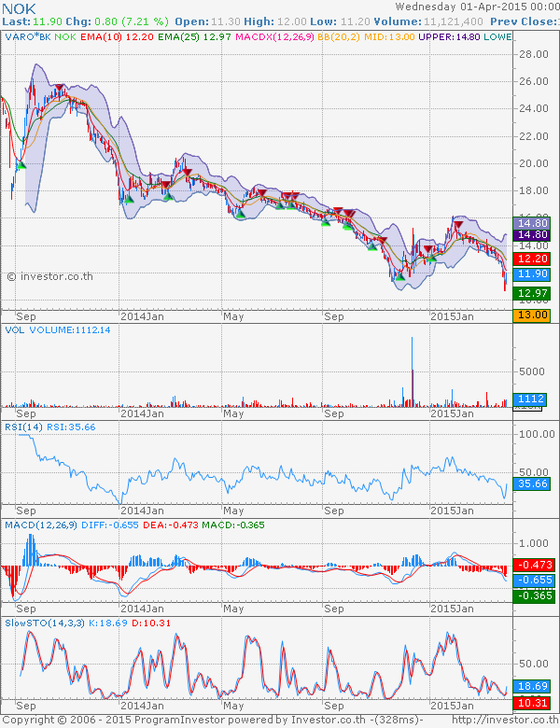Click the MACD:-0.365 reading
The width and height of the screenshot is (560, 728).
coord(233,525)
